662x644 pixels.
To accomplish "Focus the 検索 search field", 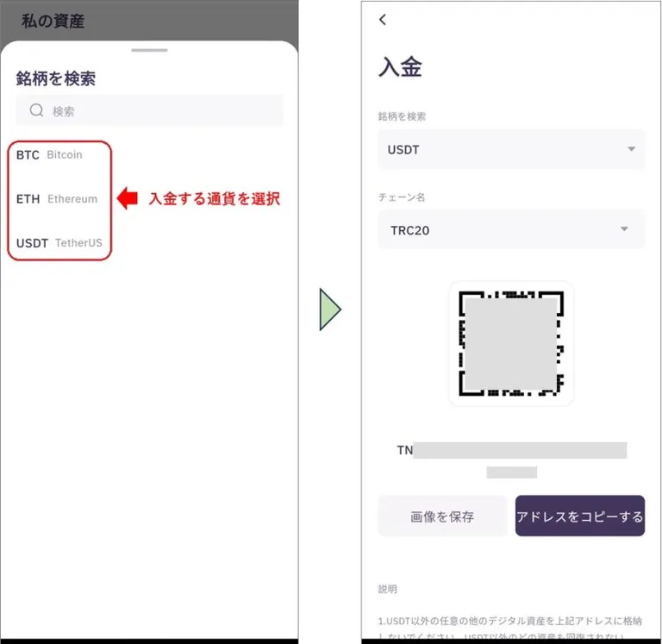I will pyautogui.click(x=149, y=110).
